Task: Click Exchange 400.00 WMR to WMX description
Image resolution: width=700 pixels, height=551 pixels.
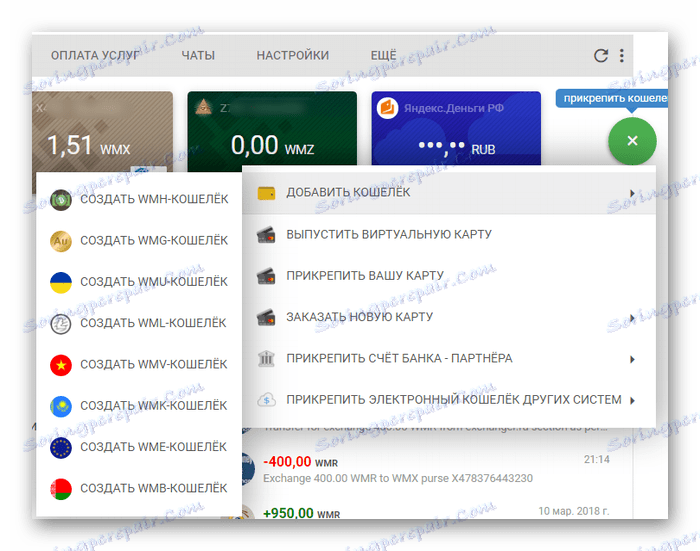Action: click(x=398, y=479)
